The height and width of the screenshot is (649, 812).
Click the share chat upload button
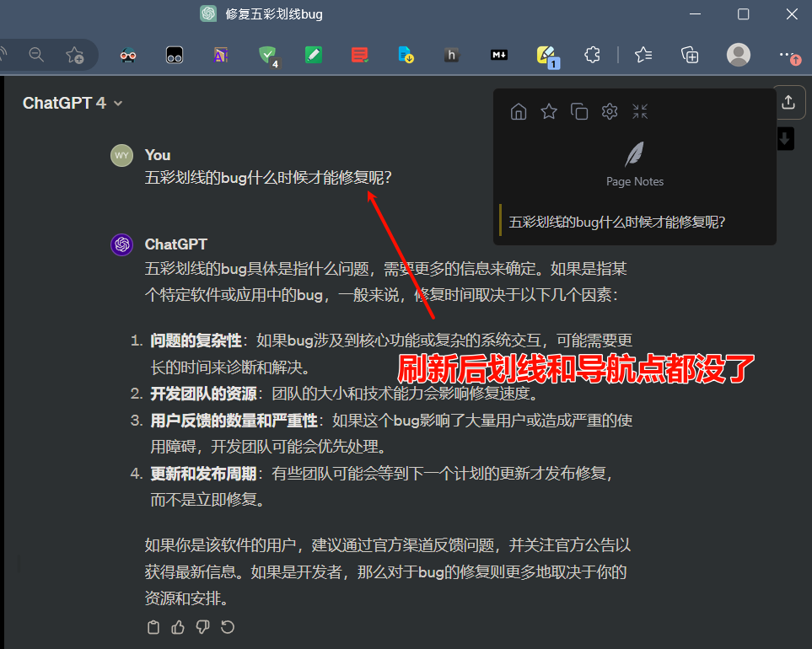point(788,102)
